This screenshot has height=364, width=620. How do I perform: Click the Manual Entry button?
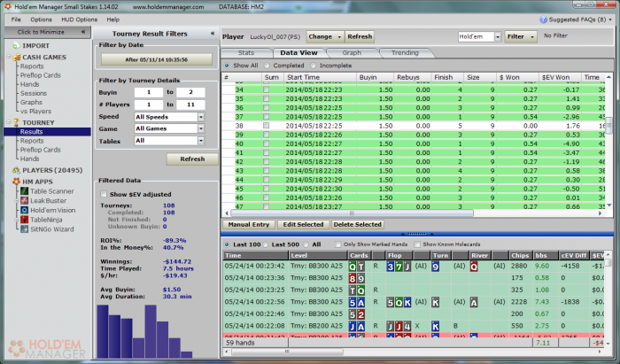250,225
